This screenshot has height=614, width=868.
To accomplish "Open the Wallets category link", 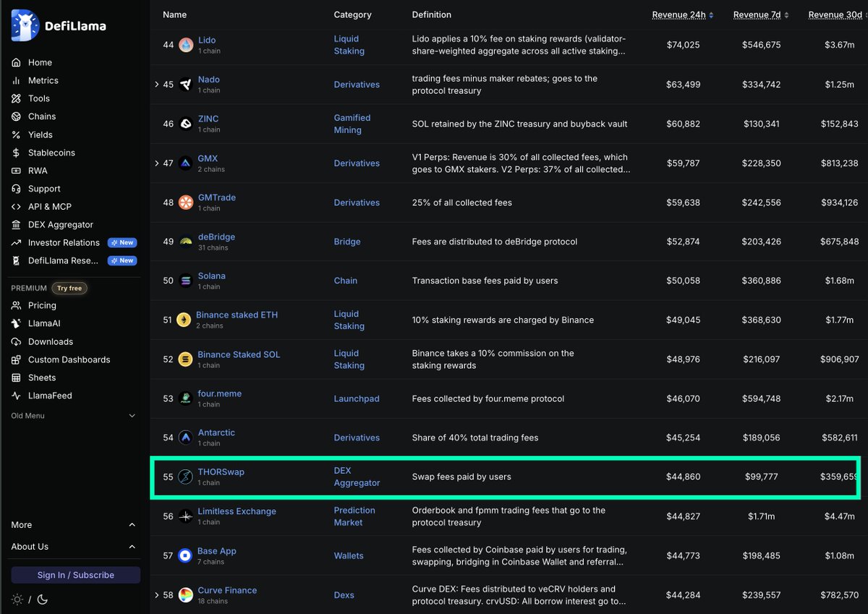I will [x=349, y=555].
